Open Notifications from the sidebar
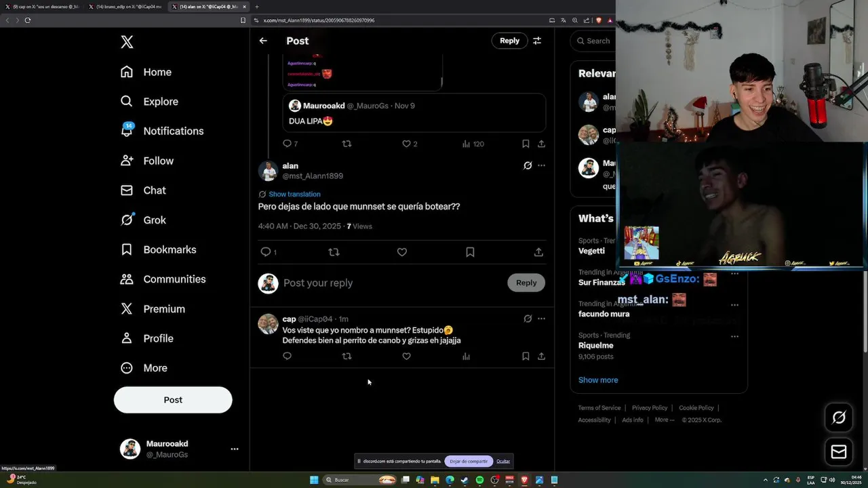 click(x=161, y=131)
